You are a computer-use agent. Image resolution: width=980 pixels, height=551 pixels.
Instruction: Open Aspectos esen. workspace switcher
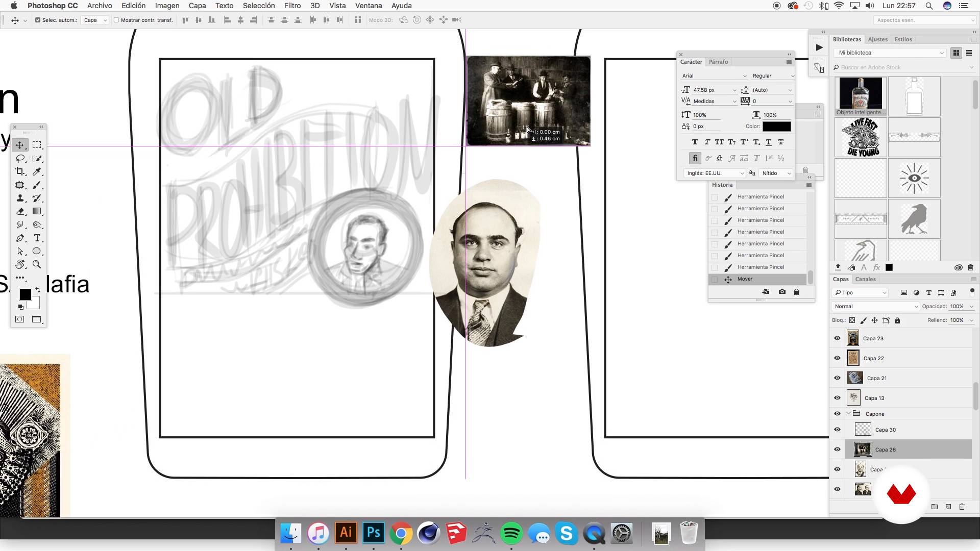[x=924, y=20]
